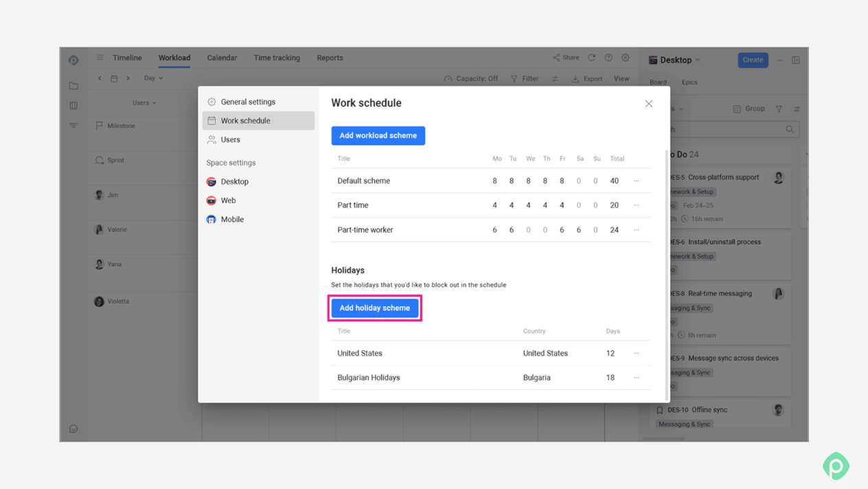Click the Mobile space icon in Space settings
The image size is (868, 489).
point(212,219)
